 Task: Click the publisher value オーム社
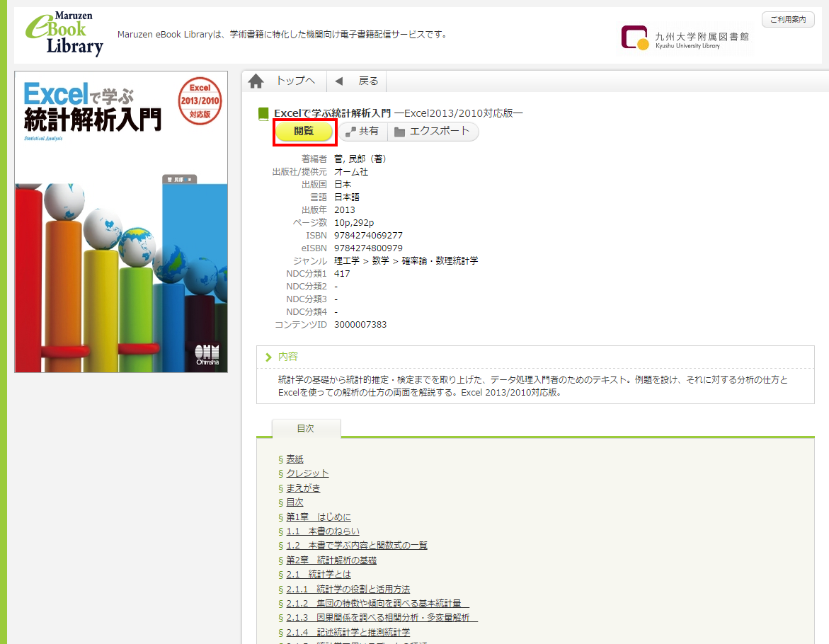click(x=351, y=172)
